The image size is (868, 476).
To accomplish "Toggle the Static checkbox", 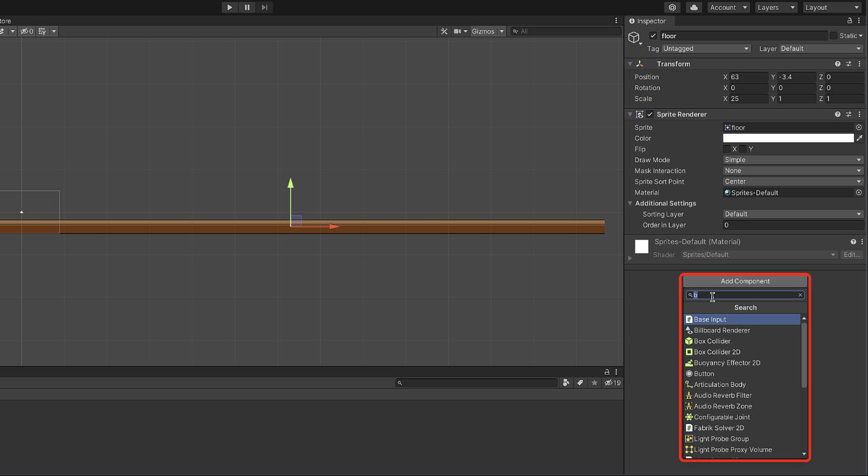I will tap(833, 36).
